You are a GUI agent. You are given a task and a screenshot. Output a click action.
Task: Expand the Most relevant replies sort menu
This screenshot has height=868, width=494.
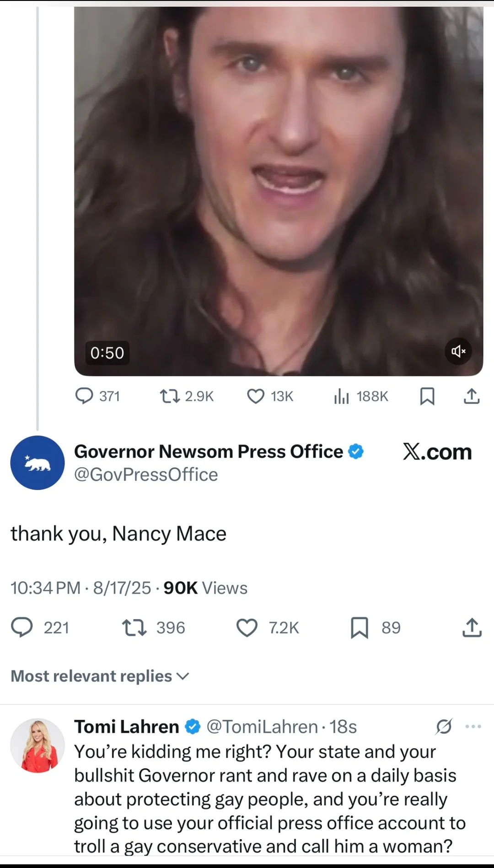tap(100, 676)
